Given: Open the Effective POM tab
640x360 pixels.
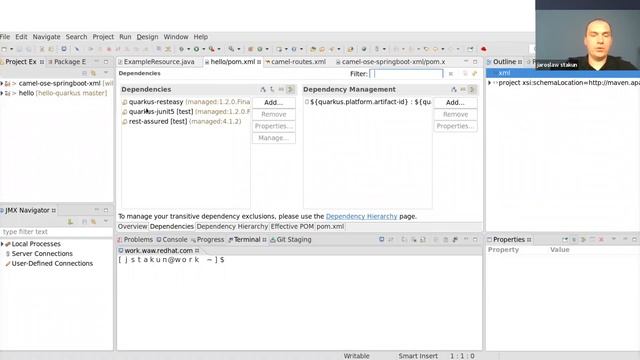Looking at the screenshot, I should (x=292, y=227).
